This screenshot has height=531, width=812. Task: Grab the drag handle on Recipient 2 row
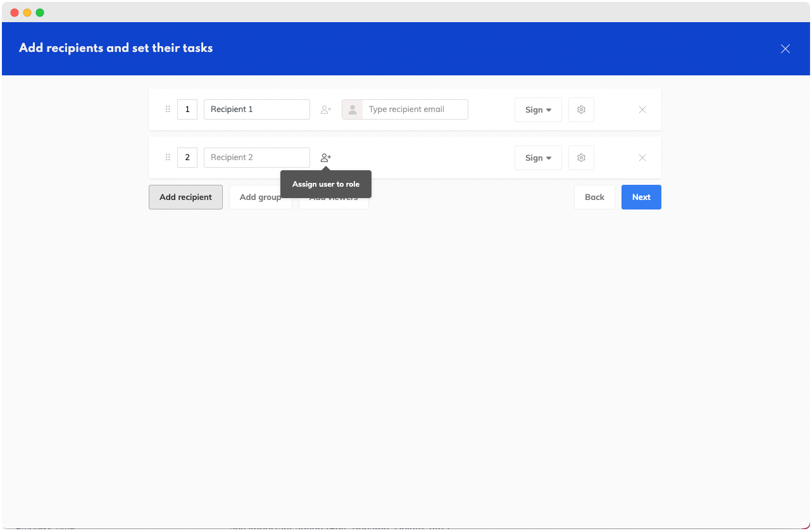(168, 158)
